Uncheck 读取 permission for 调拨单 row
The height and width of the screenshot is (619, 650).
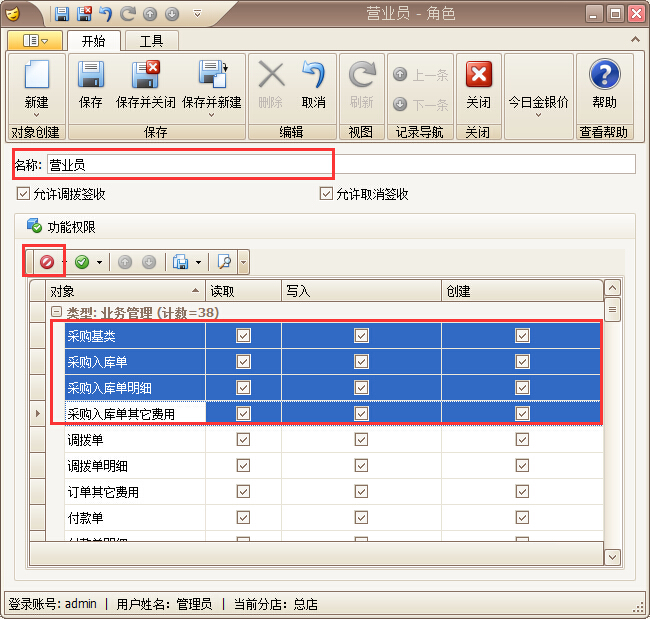(243, 439)
